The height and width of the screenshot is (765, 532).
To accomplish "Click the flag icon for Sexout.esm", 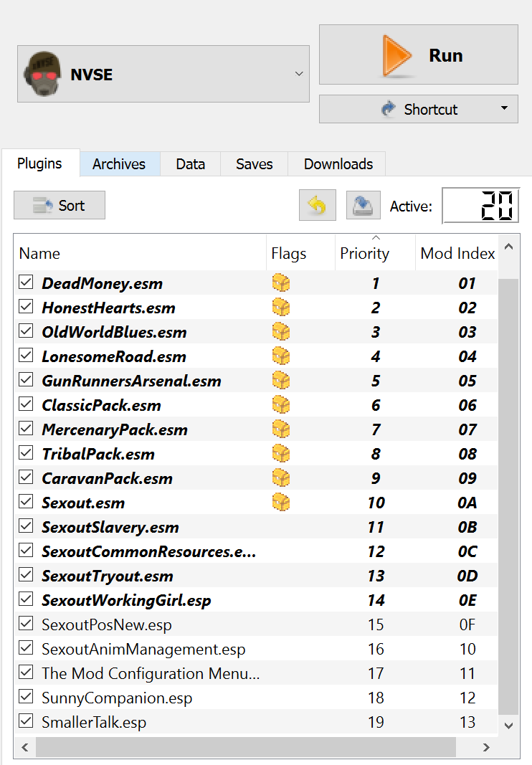I will [x=280, y=503].
